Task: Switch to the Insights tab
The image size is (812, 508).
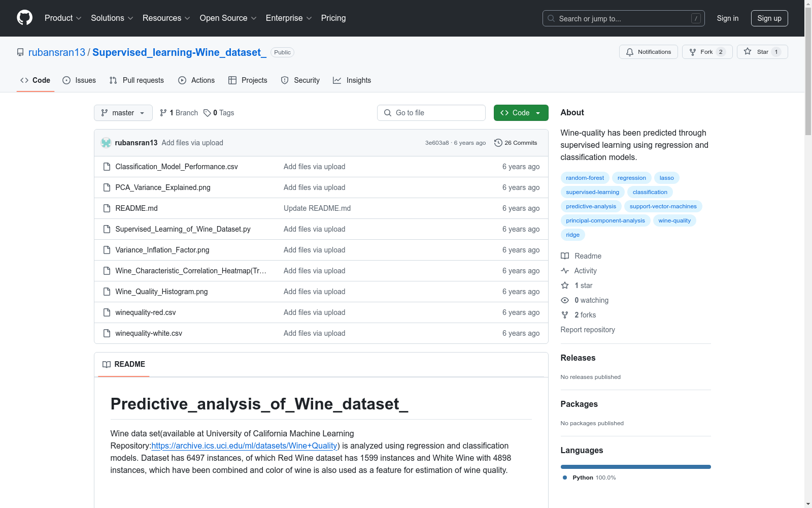Action: point(352,80)
